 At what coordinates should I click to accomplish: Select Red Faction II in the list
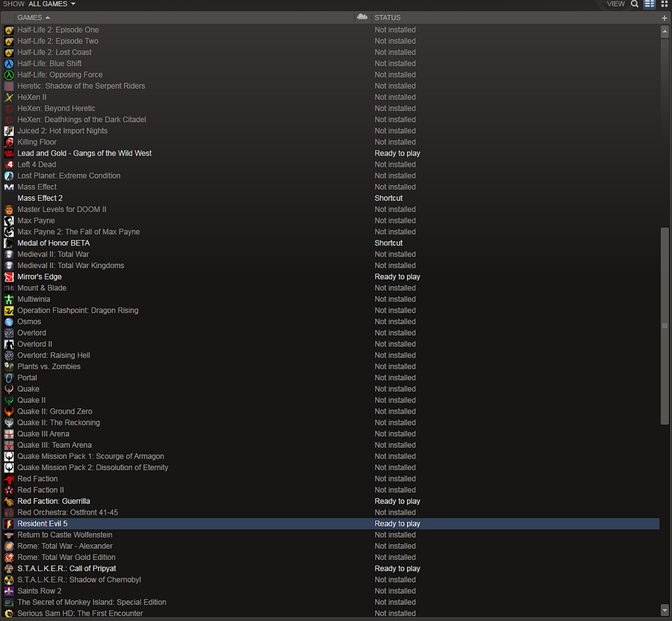click(x=40, y=490)
